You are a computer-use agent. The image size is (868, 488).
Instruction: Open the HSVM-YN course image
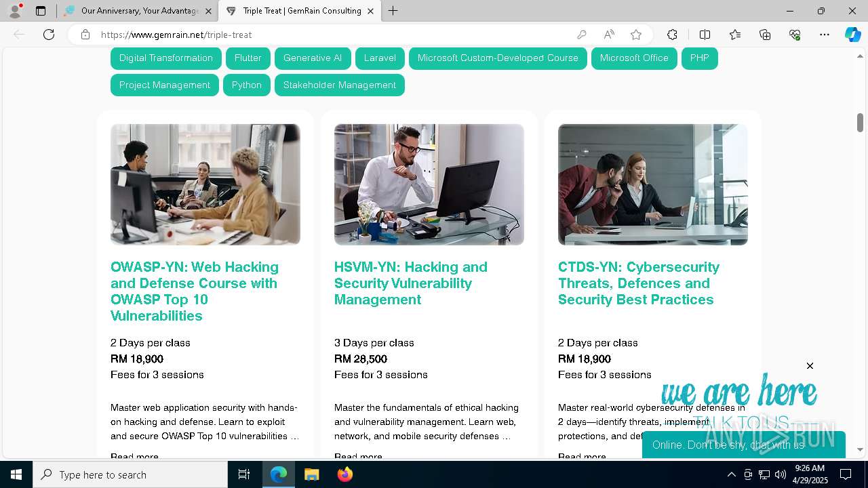pos(429,184)
